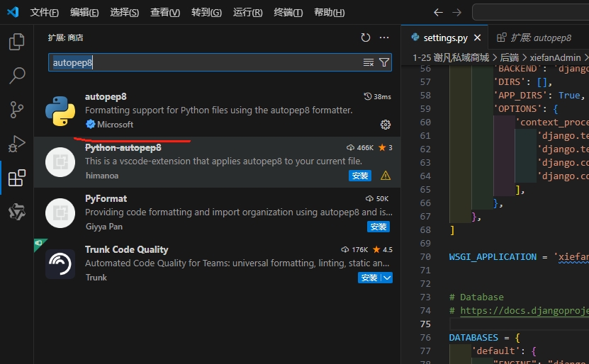Screen dimensions: 589x364
Task: Click the # Database comment line
Action: point(476,297)
